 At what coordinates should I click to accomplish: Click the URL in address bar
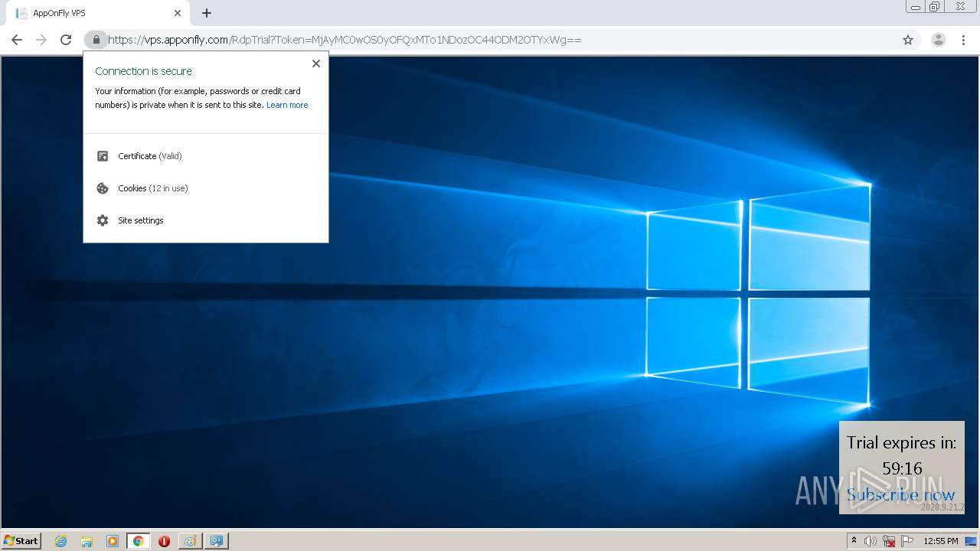click(345, 40)
